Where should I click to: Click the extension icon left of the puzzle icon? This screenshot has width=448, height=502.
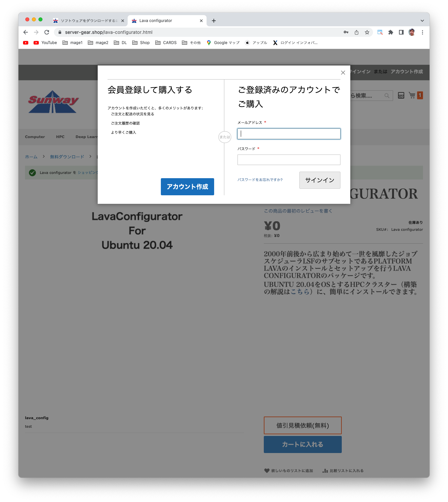(x=380, y=32)
